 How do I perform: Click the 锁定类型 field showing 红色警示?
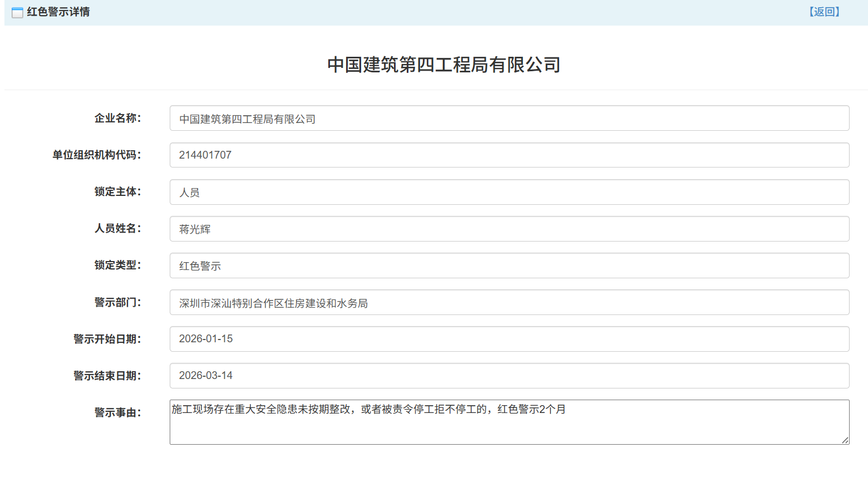[509, 265]
